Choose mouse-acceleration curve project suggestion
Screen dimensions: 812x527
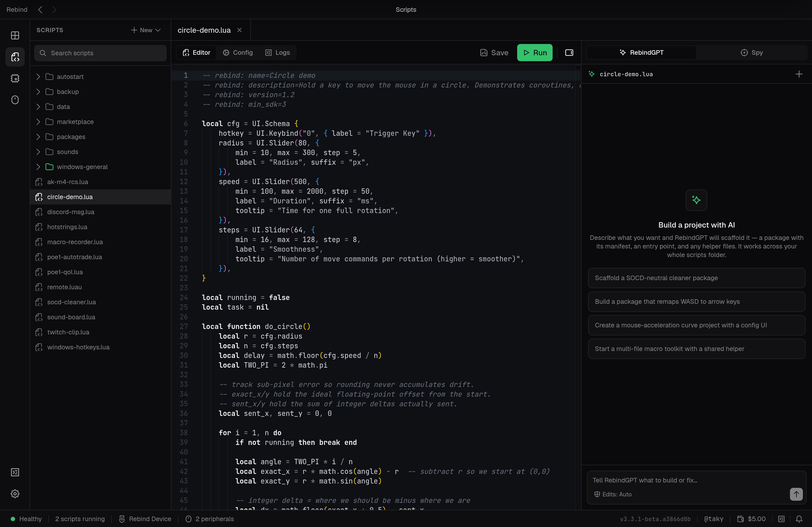click(696, 325)
